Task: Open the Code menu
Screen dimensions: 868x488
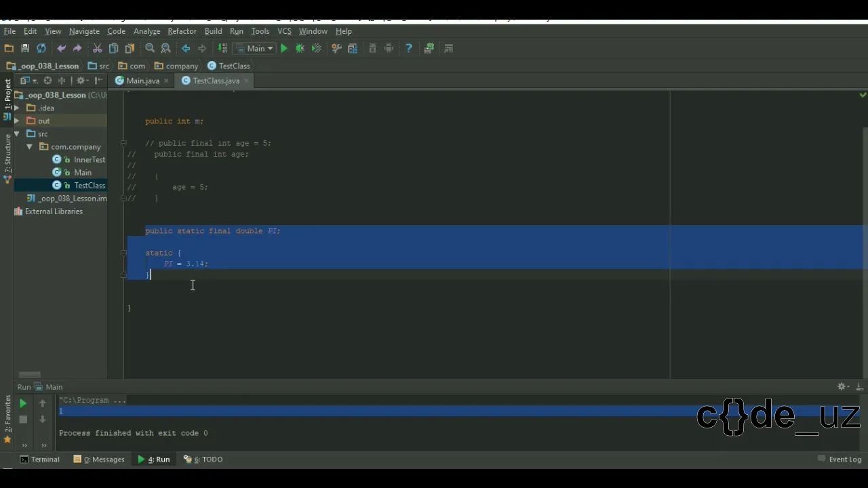Action: point(116,31)
